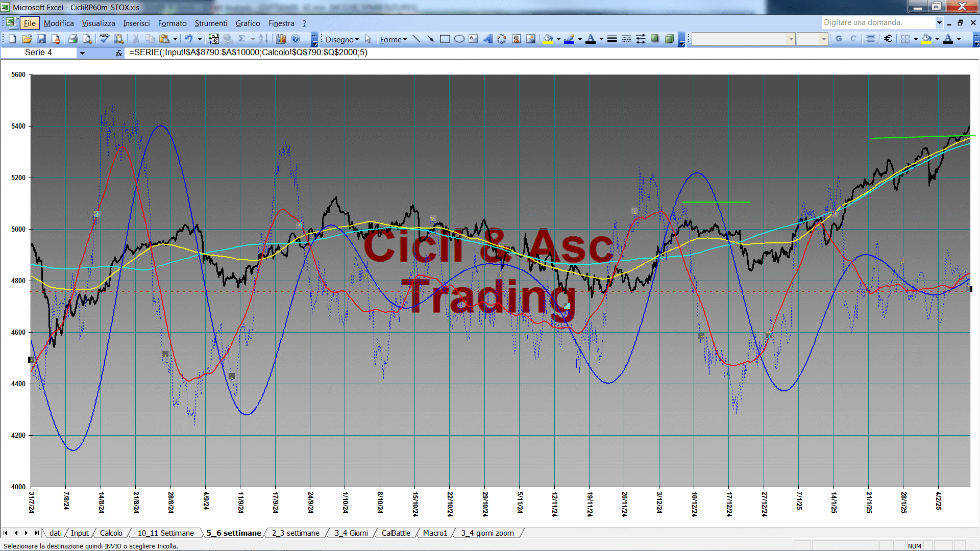The width and height of the screenshot is (980, 551).
Task: Insert WordArt from drawing toolbar
Action: click(x=487, y=39)
